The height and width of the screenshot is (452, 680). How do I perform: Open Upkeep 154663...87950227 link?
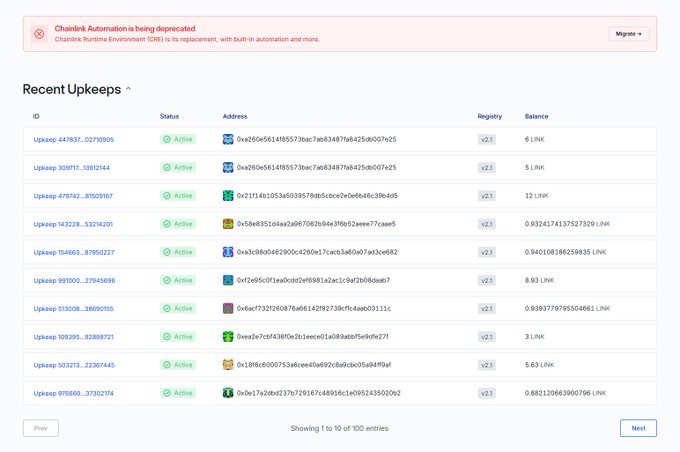[74, 252]
